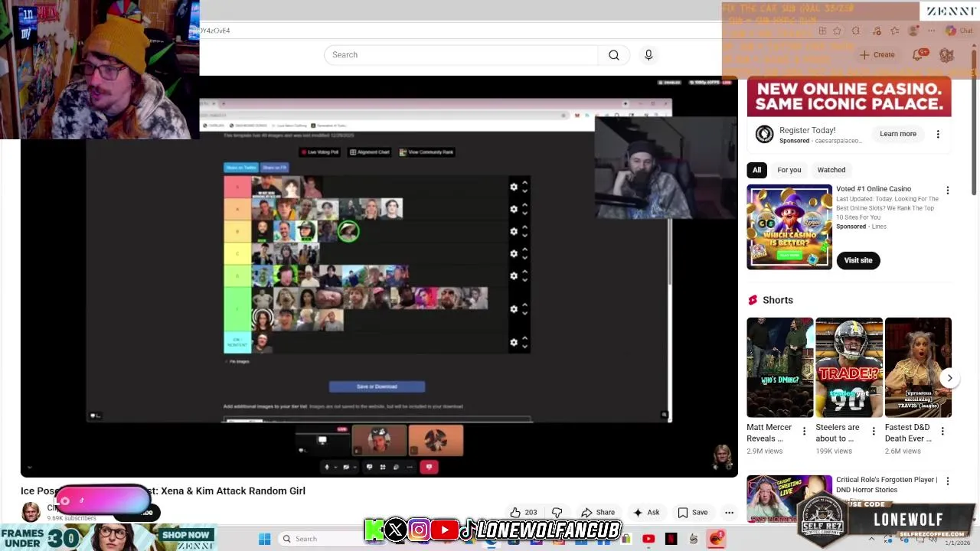Open the YouTube notifications bell
The image size is (980, 551).
[917, 55]
